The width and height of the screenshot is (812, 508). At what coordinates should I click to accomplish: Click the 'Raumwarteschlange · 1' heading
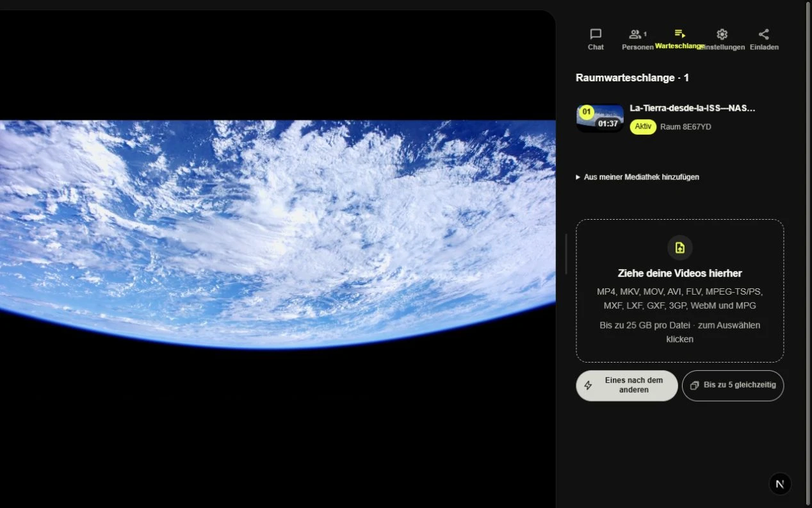pyautogui.click(x=632, y=78)
